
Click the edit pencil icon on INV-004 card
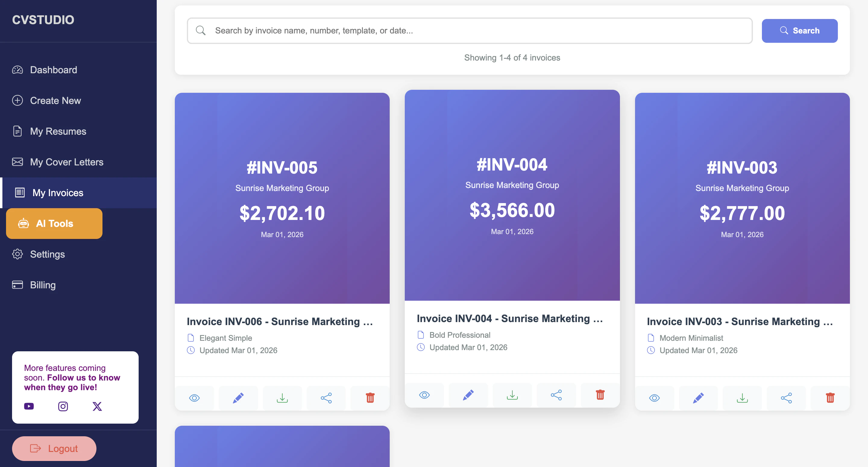(468, 395)
